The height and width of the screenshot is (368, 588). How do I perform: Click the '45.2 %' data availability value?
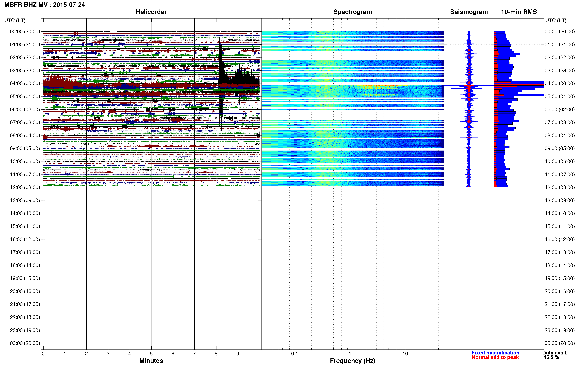tap(551, 357)
